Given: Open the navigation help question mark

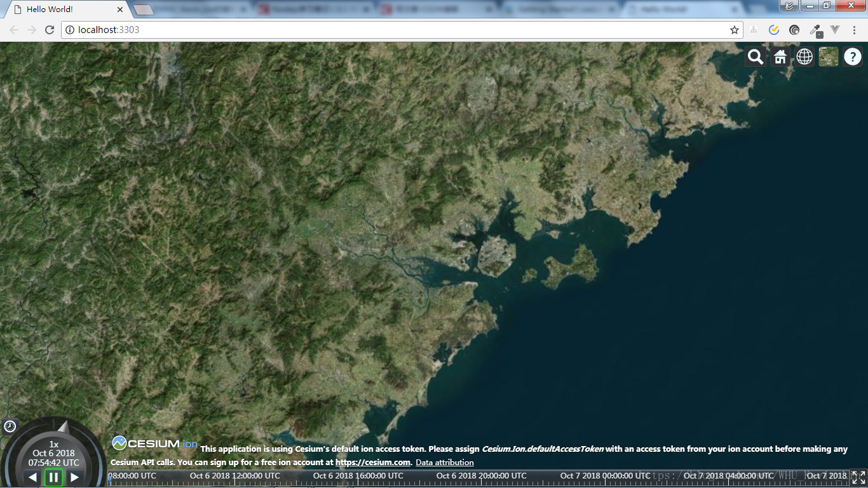Looking at the screenshot, I should coord(852,57).
